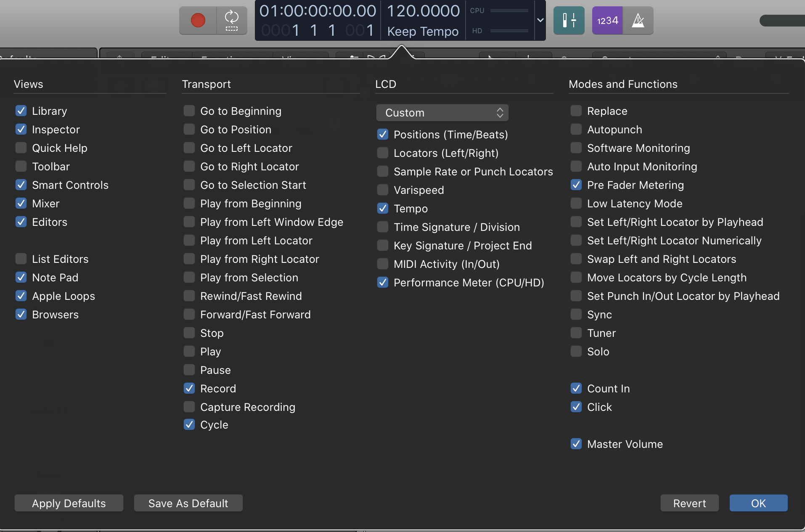Click the CPU performance meter
Image resolution: width=805 pixels, height=532 pixels.
click(509, 11)
